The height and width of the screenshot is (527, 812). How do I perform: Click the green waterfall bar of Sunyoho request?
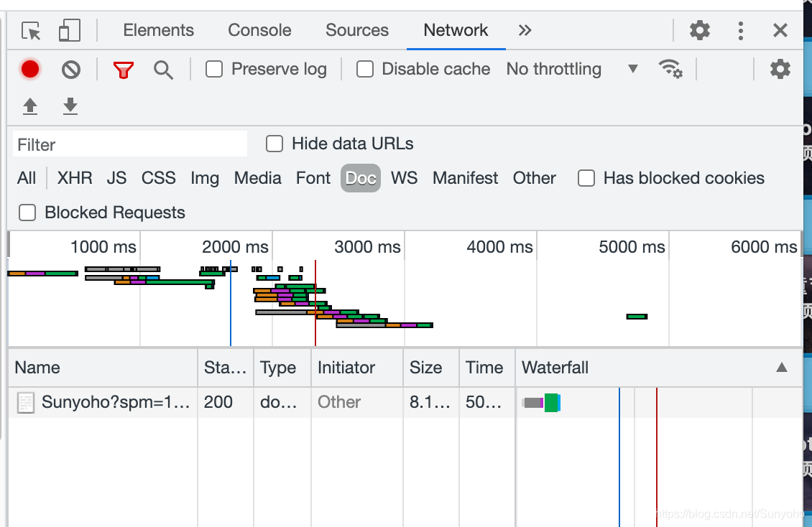(x=551, y=402)
